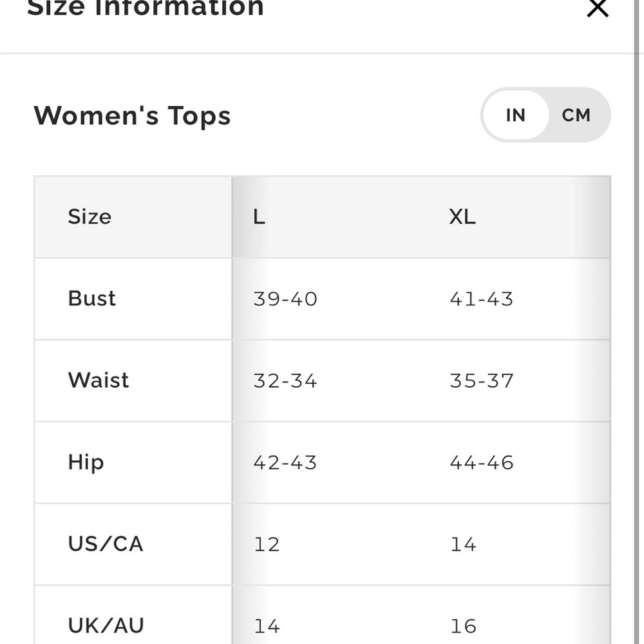Image resolution: width=644 pixels, height=644 pixels.
Task: Click the XL size column header
Action: pyautogui.click(x=462, y=217)
